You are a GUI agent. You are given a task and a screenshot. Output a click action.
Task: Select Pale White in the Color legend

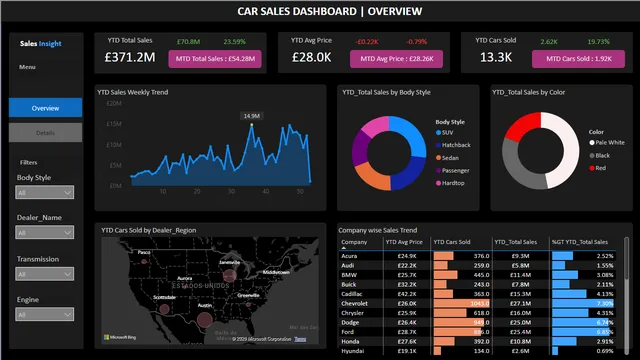tap(607, 142)
